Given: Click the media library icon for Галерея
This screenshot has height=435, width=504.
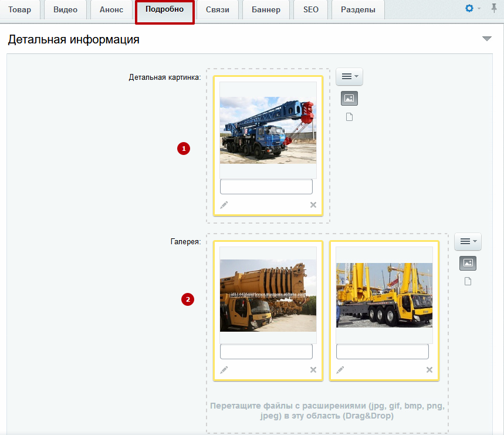Looking at the screenshot, I should [x=468, y=264].
